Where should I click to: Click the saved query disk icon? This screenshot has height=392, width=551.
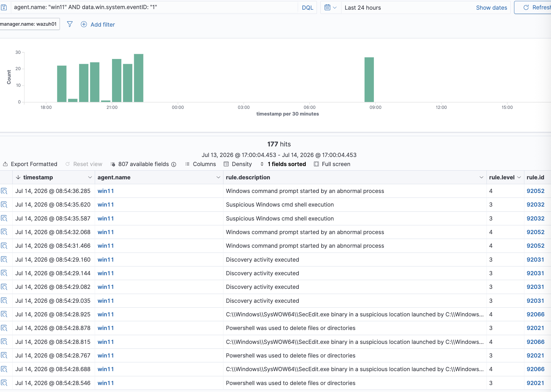click(4, 7)
